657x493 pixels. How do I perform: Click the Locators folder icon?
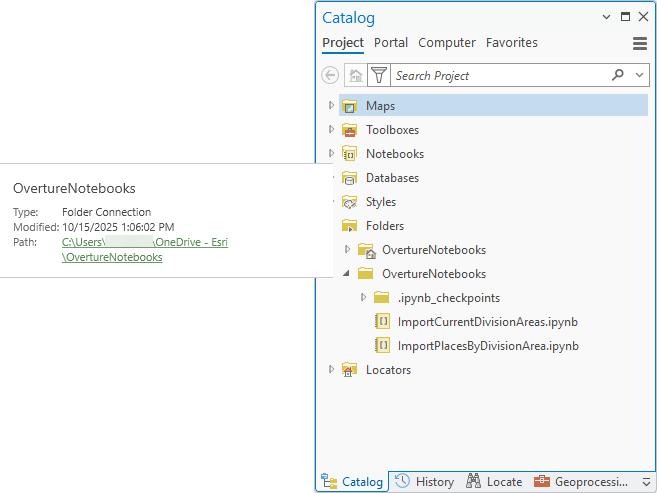349,370
